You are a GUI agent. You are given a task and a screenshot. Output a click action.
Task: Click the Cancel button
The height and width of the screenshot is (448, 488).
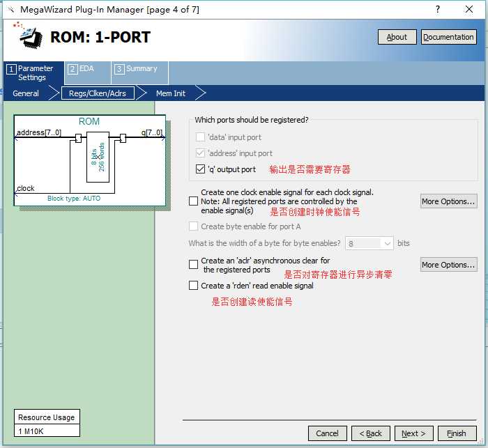[327, 433]
